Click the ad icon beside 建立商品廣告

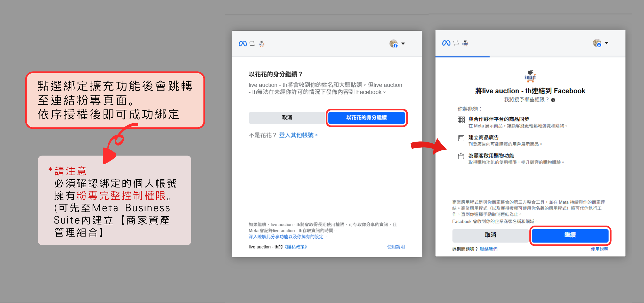(x=461, y=138)
